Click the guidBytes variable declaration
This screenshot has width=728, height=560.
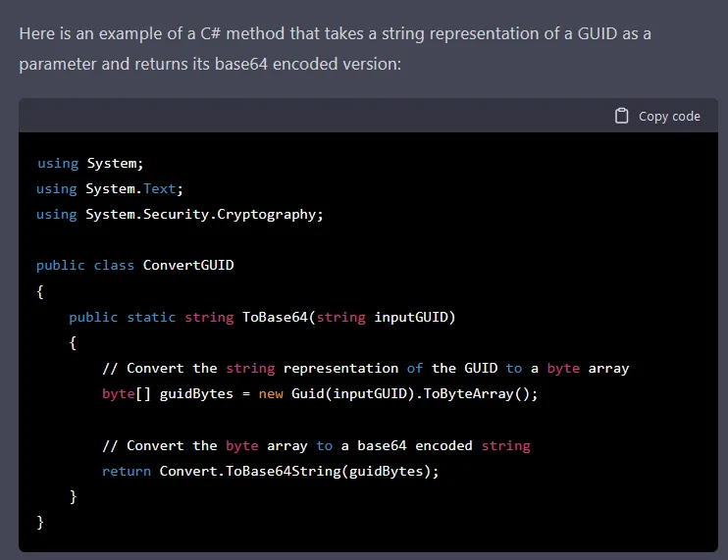pyautogui.click(x=196, y=394)
